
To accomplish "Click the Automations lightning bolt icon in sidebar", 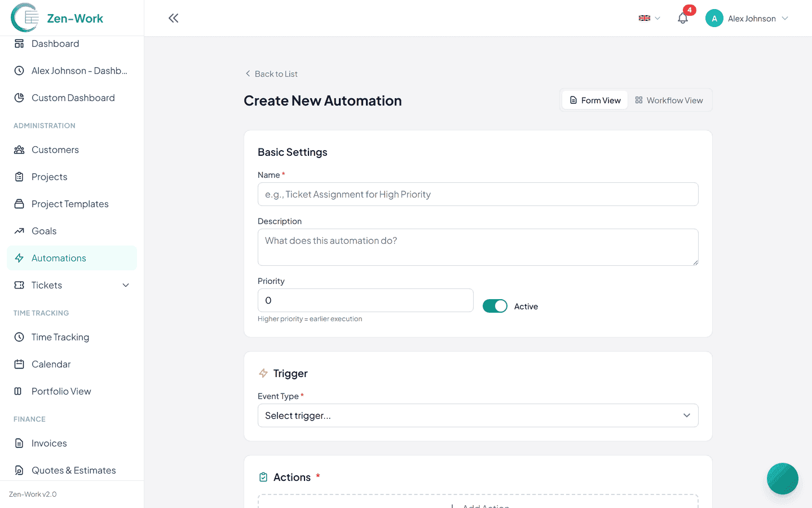I will (19, 258).
